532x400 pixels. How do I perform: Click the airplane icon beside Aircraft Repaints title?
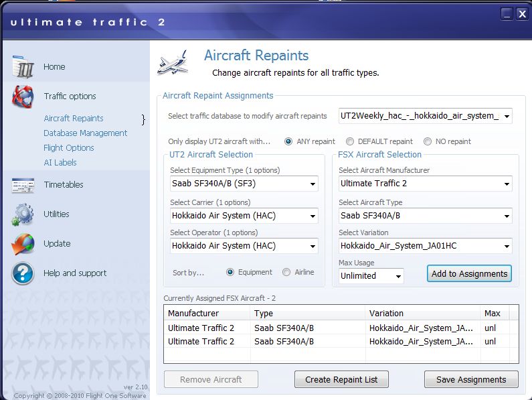pos(173,63)
